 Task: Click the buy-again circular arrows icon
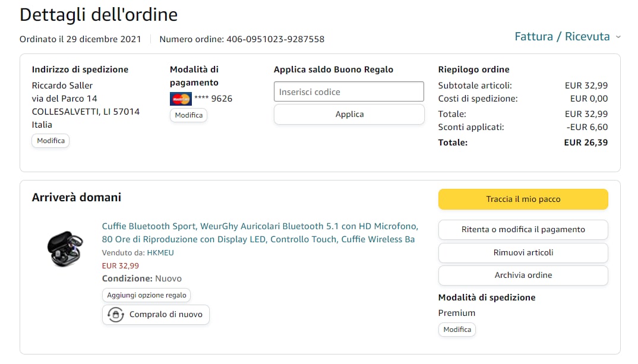(115, 315)
